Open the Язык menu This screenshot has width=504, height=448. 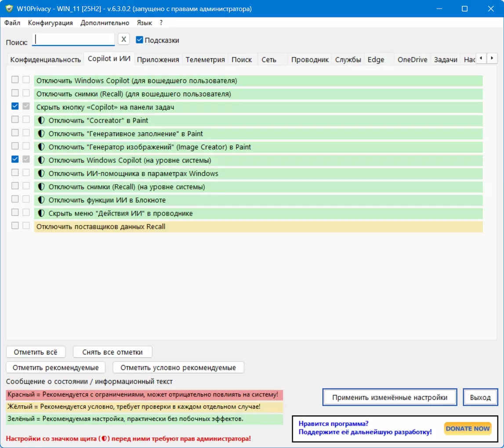[x=144, y=23]
